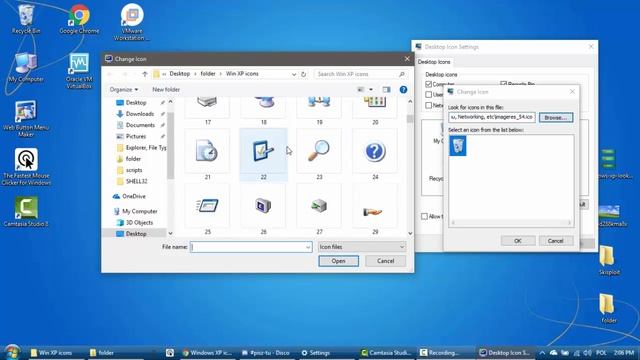The height and width of the screenshot is (360, 640).
Task: Cancel the file browse dialog
Action: pyautogui.click(x=385, y=261)
